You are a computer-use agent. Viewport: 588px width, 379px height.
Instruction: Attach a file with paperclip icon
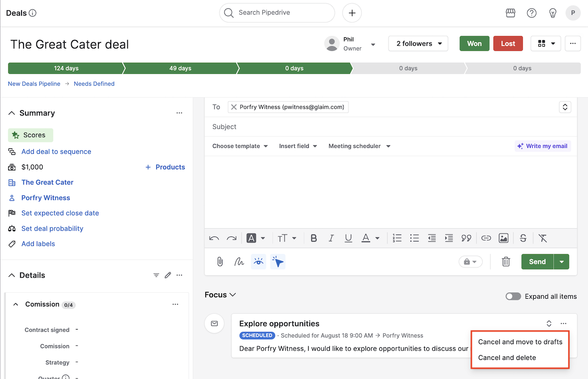[x=220, y=262]
